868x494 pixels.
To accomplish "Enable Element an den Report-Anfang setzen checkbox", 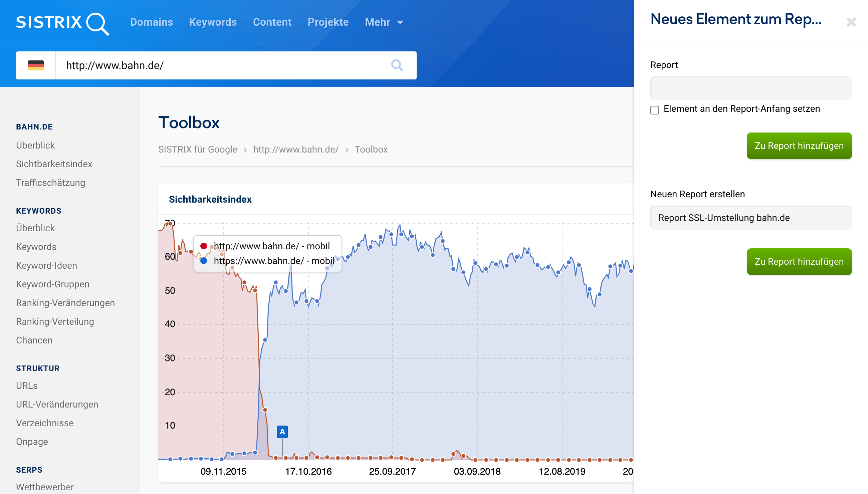I will [x=655, y=110].
